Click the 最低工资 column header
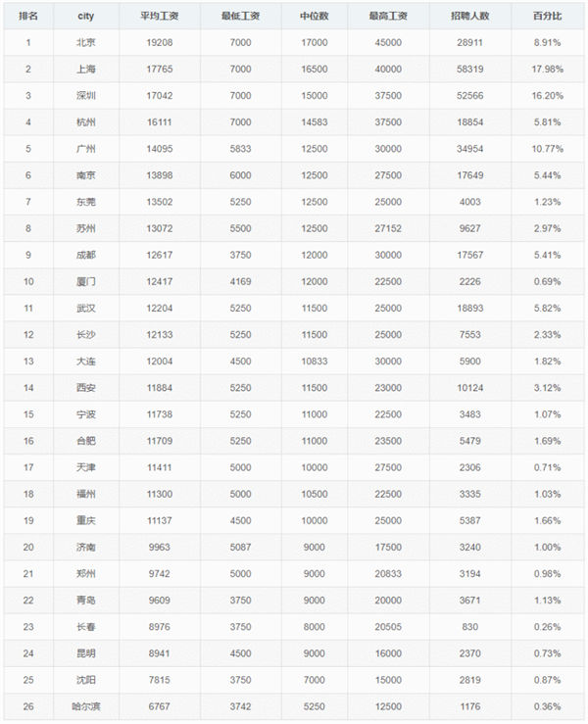 (x=240, y=16)
